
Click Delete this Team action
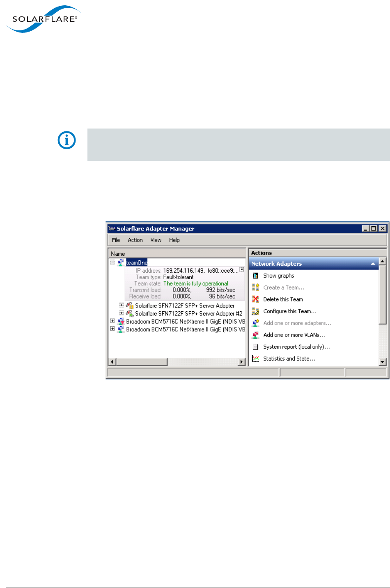click(283, 299)
